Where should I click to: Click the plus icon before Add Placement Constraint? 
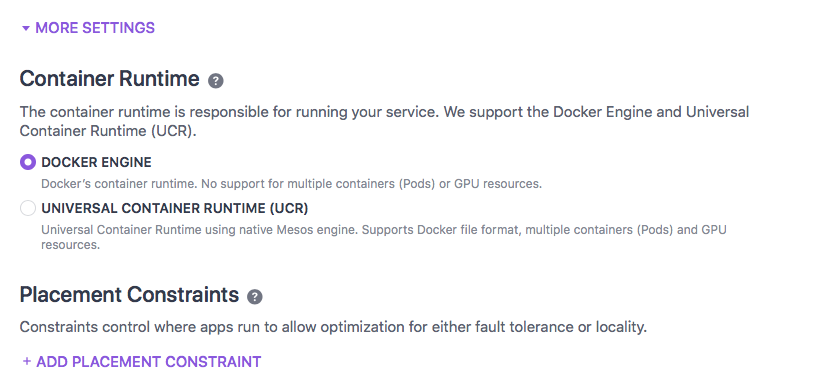(27, 361)
